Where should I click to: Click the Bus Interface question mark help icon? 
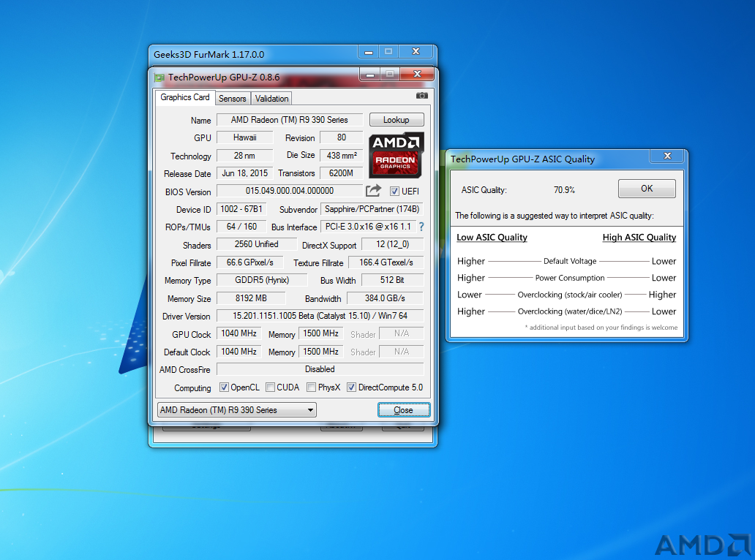[x=421, y=227]
